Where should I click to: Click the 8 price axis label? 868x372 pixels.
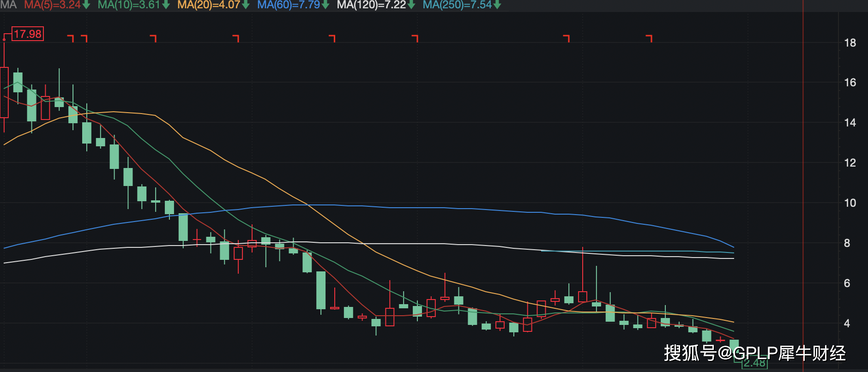pos(847,243)
